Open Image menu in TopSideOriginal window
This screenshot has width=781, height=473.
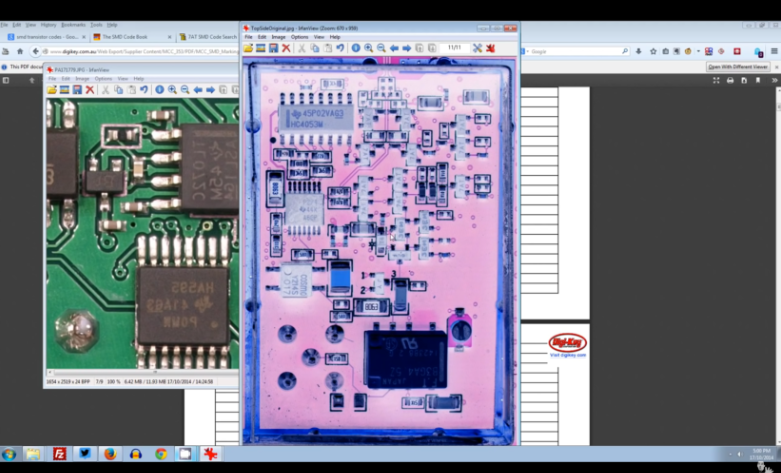276,37
